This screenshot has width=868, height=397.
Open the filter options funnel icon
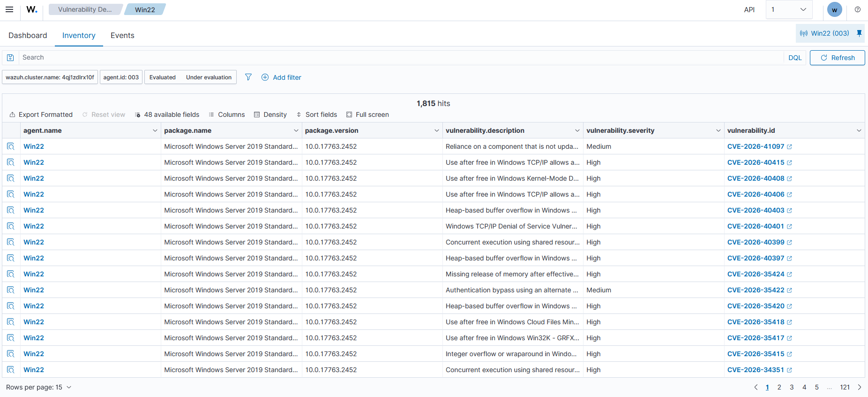click(248, 77)
